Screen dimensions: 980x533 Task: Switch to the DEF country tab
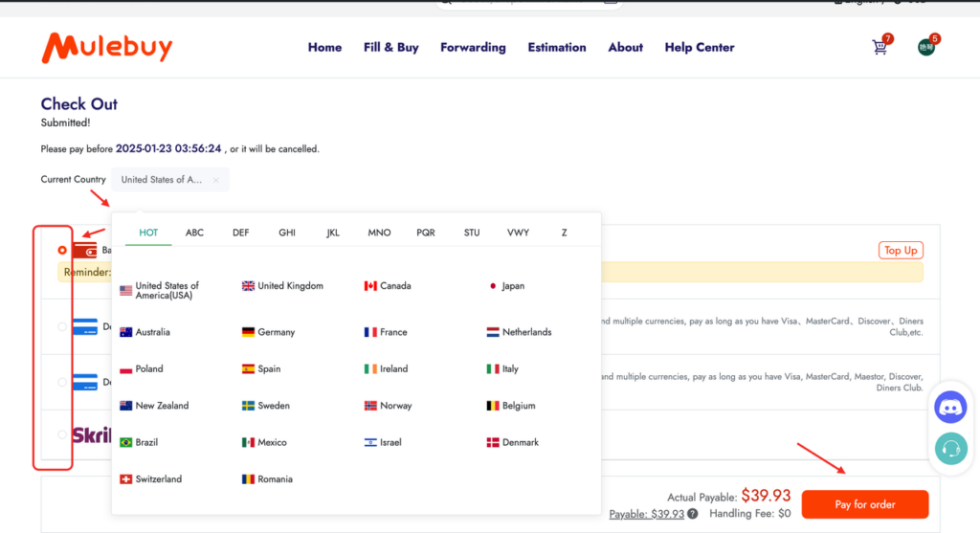point(240,233)
